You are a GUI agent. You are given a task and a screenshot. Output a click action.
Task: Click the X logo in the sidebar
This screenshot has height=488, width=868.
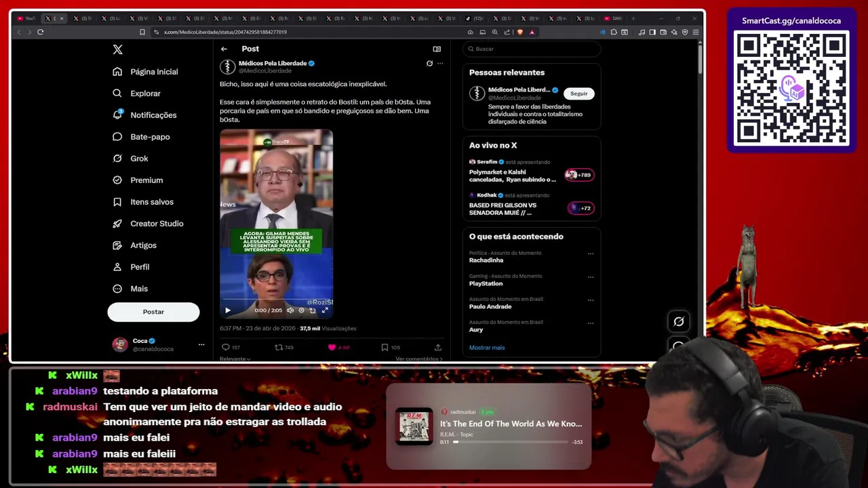coord(117,49)
